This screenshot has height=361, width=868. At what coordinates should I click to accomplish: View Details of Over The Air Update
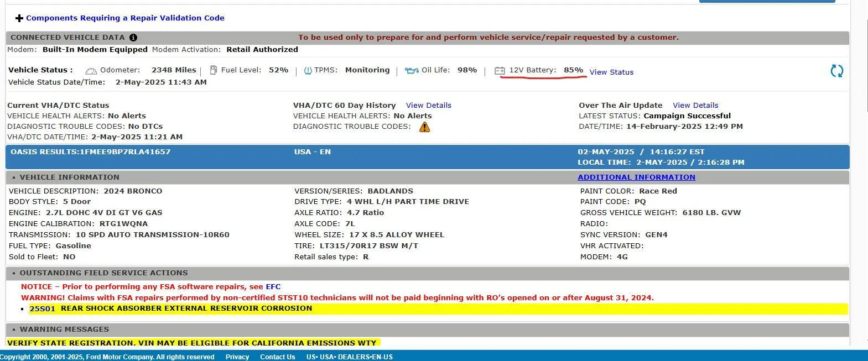tap(695, 105)
